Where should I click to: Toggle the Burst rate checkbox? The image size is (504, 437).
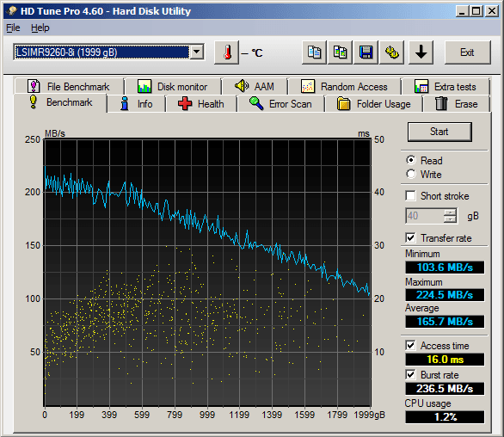point(410,374)
